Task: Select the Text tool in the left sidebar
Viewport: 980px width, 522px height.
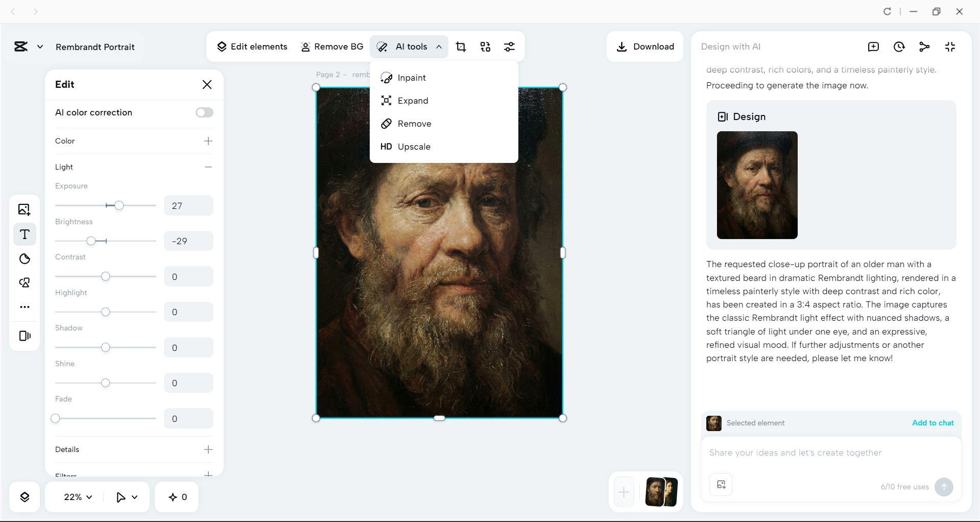Action: pyautogui.click(x=25, y=234)
